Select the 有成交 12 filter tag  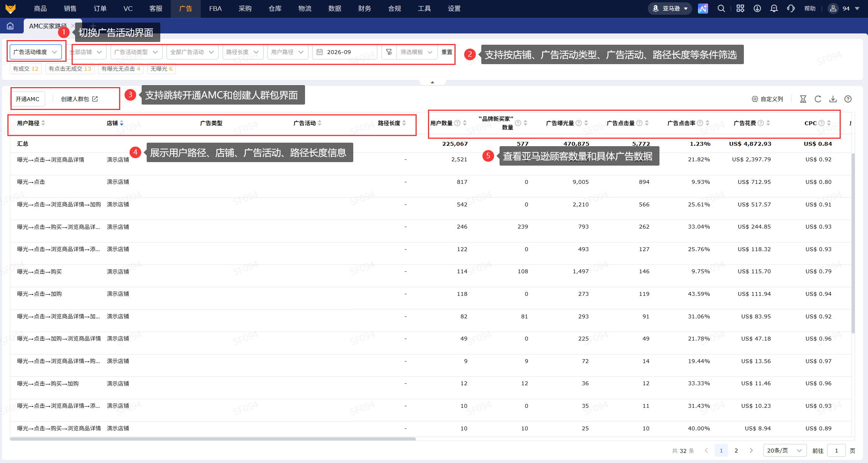26,69
